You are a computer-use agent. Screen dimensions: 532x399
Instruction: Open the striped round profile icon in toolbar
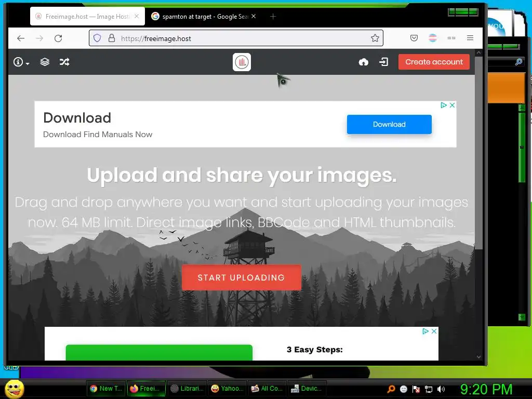433,38
